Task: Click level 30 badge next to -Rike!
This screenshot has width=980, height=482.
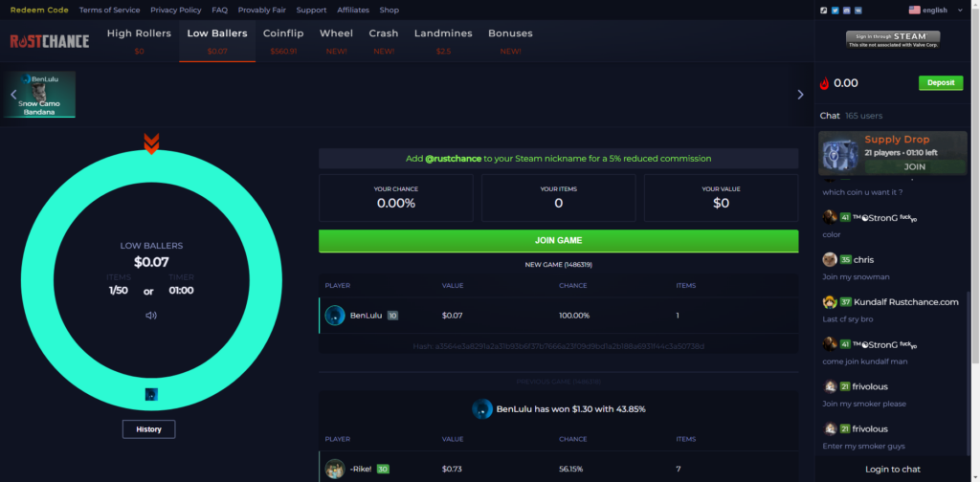Action: pyautogui.click(x=383, y=469)
